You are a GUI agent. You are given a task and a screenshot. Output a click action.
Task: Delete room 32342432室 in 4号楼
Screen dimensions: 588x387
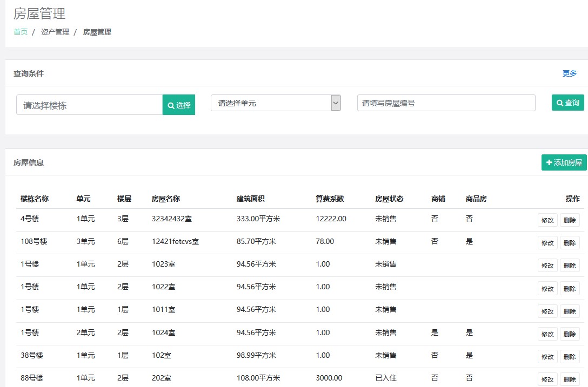pos(570,220)
